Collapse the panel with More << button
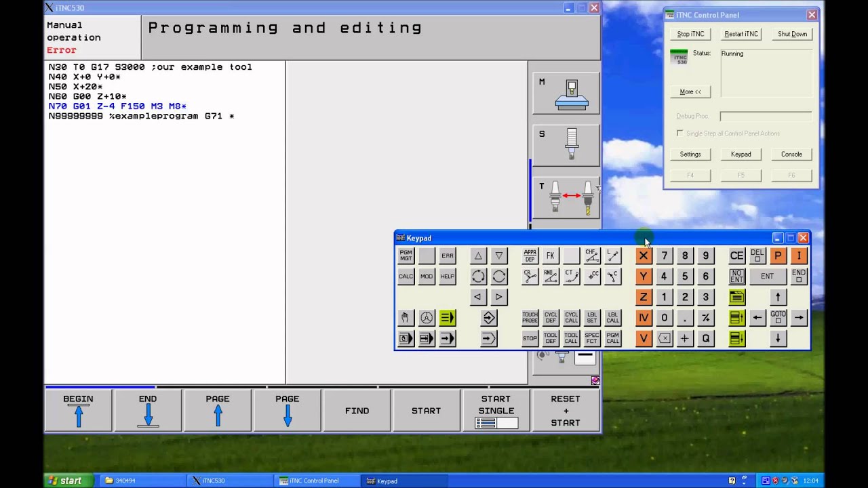 tap(690, 91)
